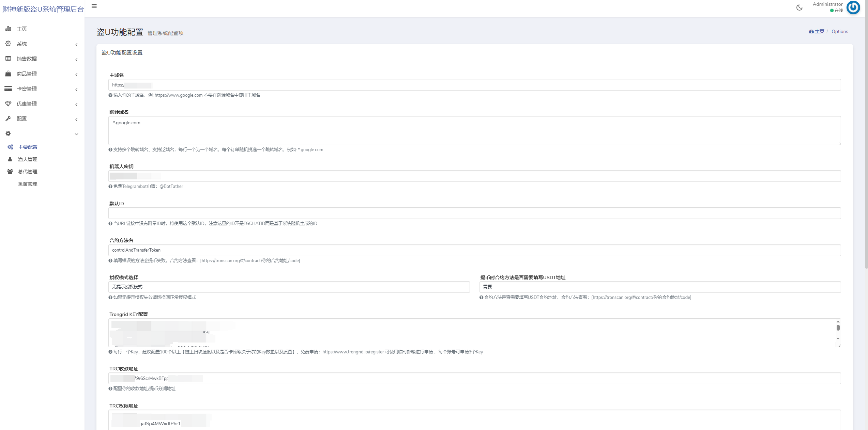
Task: Open 提币时合约方法是否需要填写USDT地址 dropdown
Action: pos(660,287)
